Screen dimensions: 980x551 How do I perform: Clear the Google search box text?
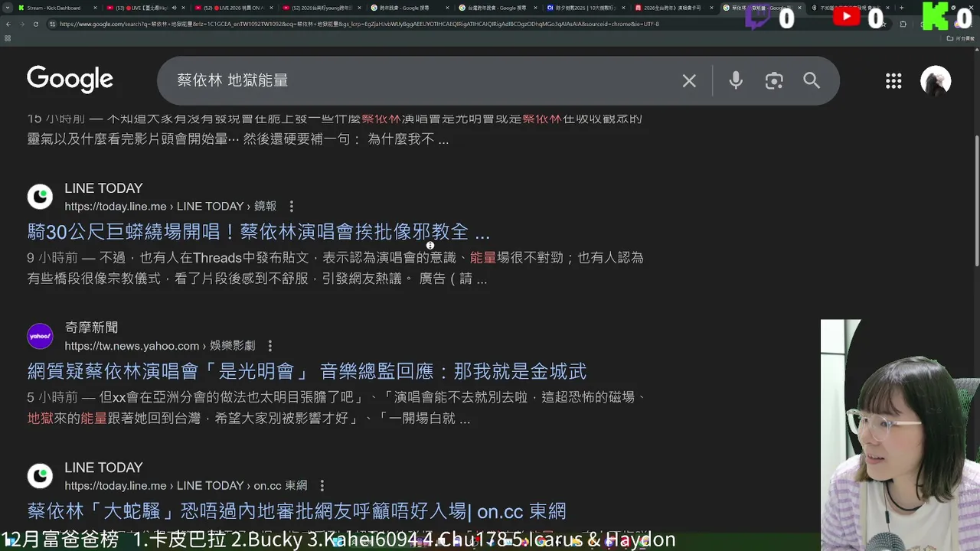pos(689,81)
